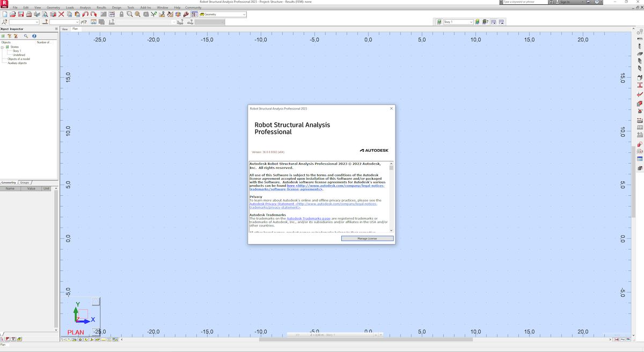Click the Save floppy disk icon
Viewport: 644px width, 352px height.
coord(20,14)
